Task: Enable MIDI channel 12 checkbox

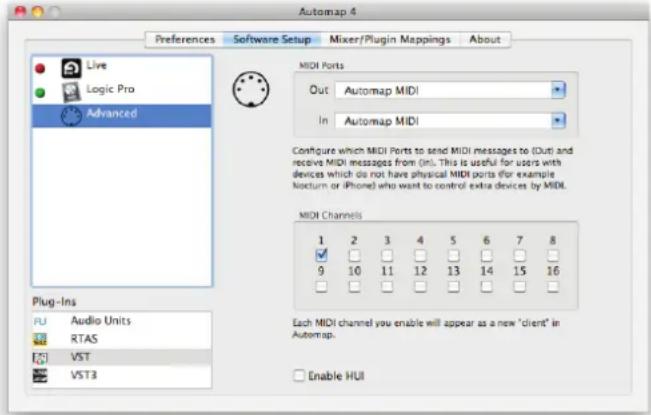Action: coord(420,286)
